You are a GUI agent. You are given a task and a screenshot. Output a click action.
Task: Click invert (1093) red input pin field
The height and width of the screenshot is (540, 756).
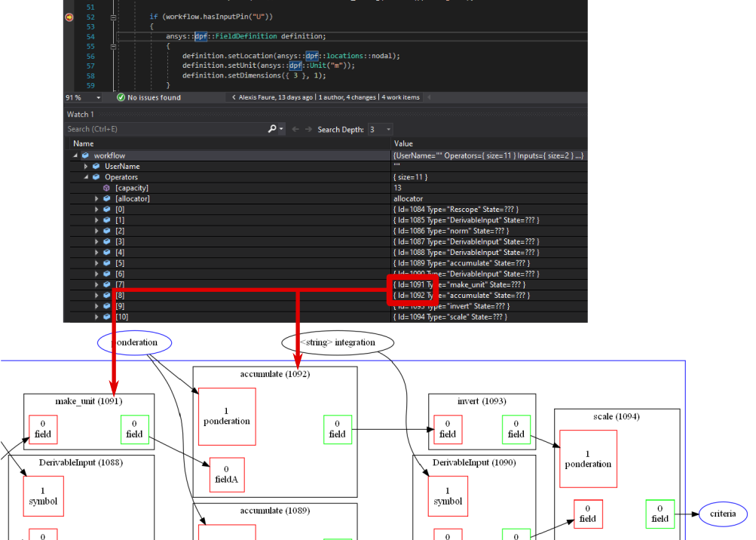[x=448, y=429]
